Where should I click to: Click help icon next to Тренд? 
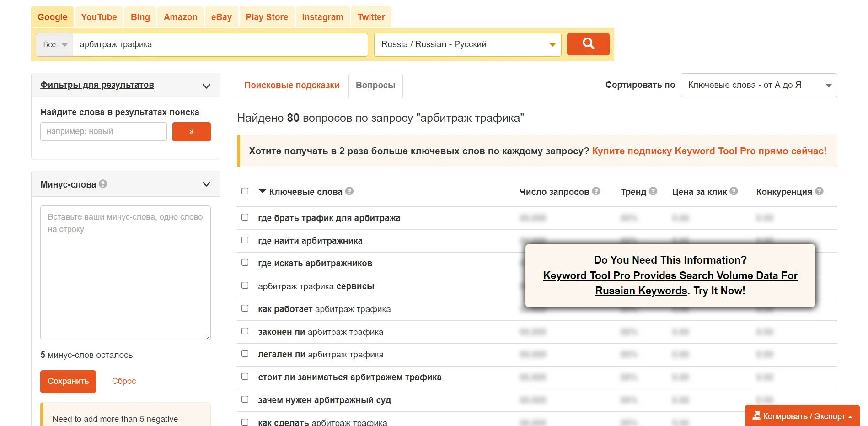click(653, 191)
